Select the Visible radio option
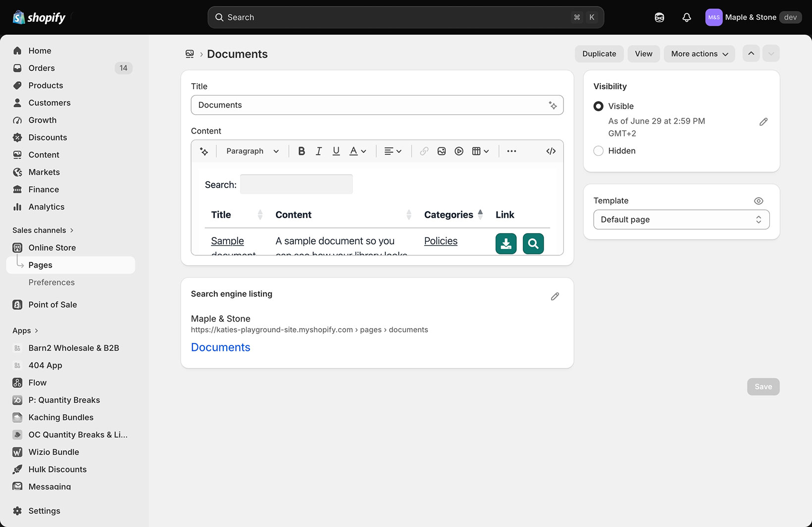 tap(599, 106)
